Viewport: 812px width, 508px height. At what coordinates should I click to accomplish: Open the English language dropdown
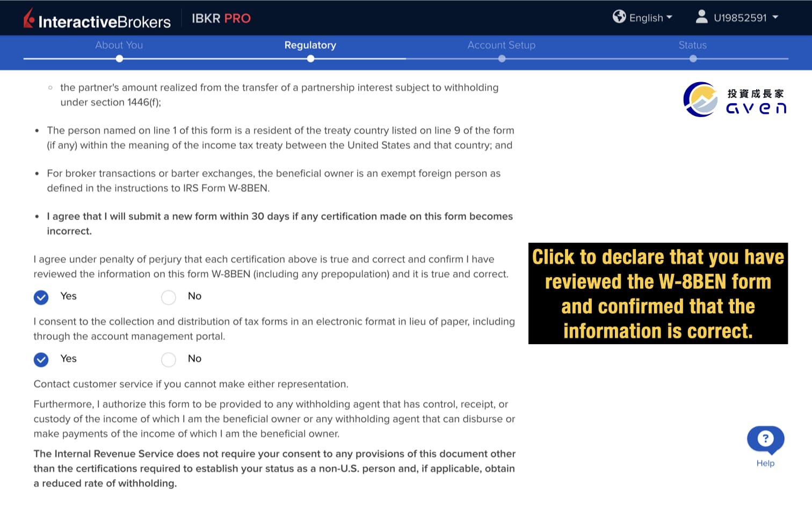pos(647,17)
